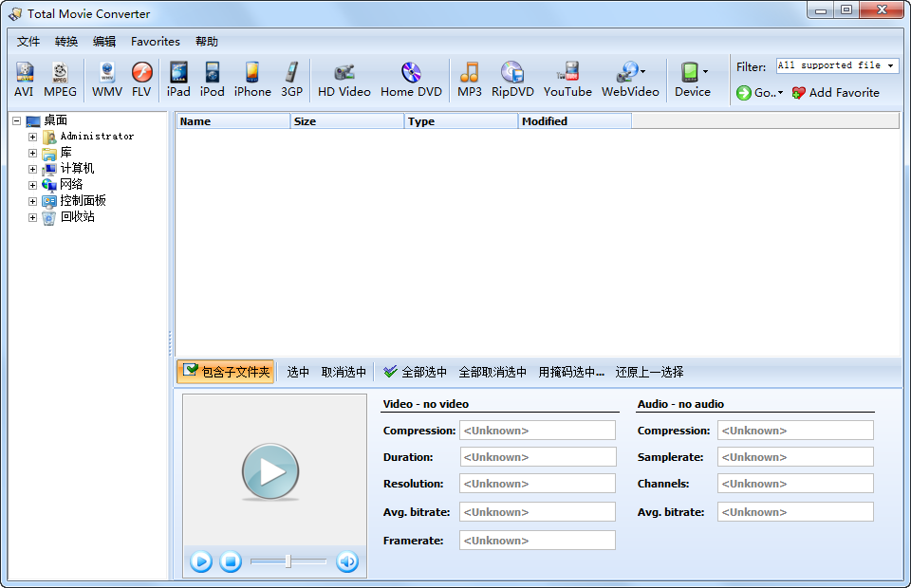Click 全部选中 to check all
This screenshot has height=588, width=911.
415,372
